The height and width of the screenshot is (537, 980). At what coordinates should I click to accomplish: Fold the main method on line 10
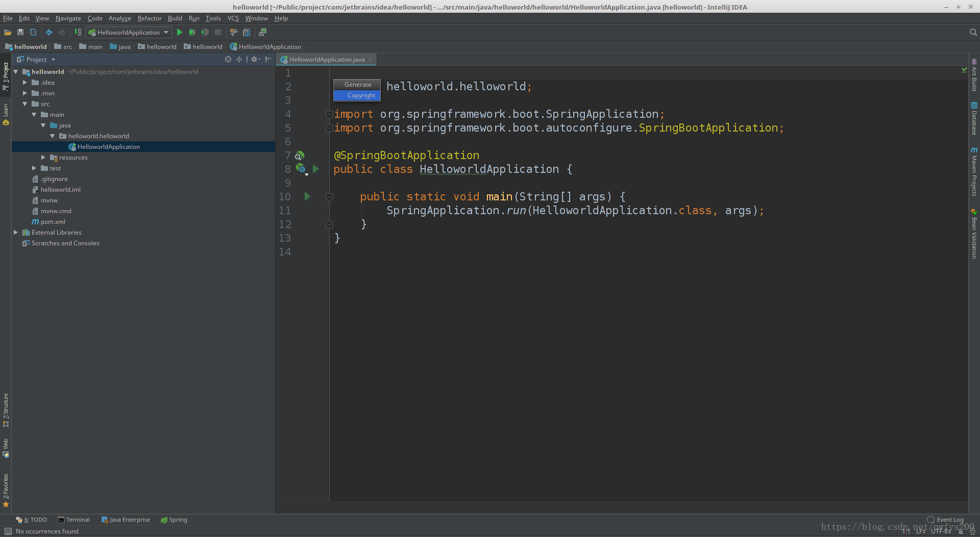[x=329, y=197]
